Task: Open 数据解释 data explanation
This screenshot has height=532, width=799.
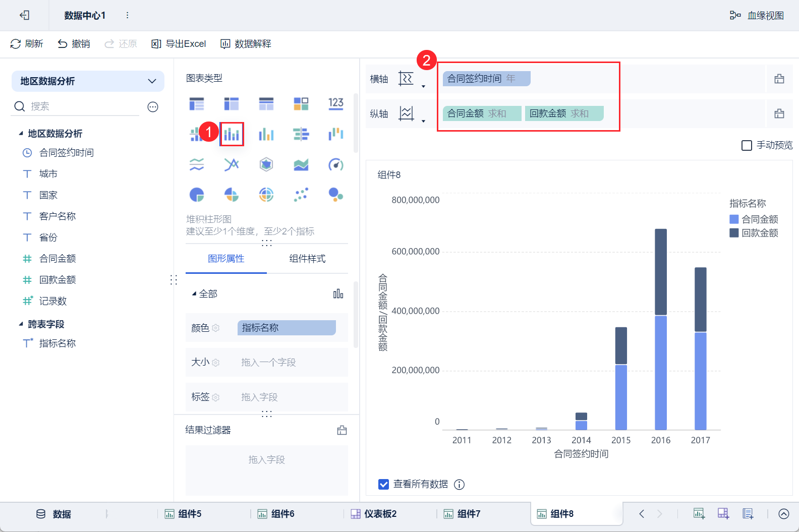Action: [x=246, y=44]
